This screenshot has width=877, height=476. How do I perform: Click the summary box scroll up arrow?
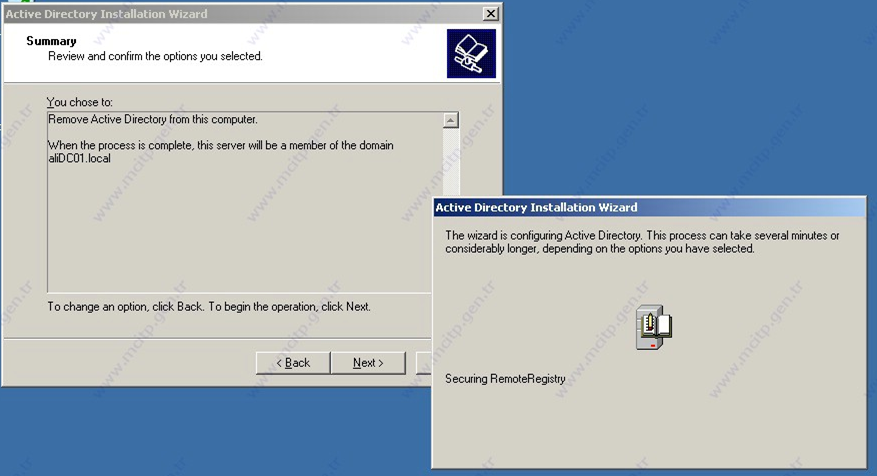450,121
